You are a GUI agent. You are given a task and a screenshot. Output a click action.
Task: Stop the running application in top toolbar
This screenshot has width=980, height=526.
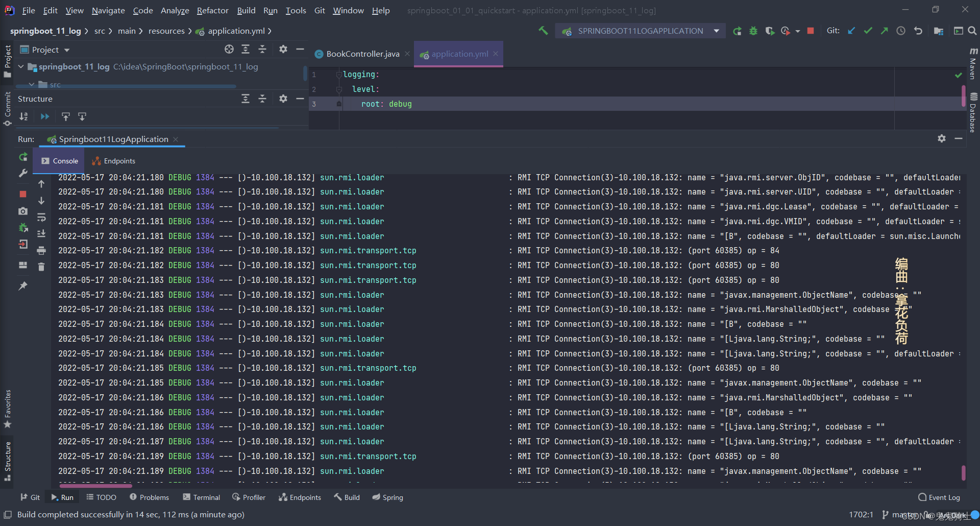click(811, 31)
